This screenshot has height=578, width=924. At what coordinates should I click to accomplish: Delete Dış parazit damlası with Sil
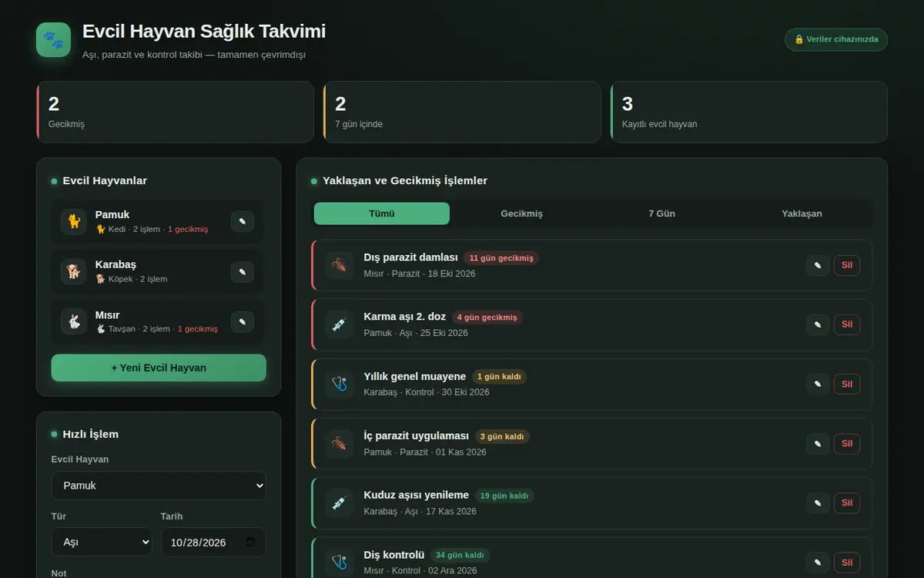pos(847,265)
